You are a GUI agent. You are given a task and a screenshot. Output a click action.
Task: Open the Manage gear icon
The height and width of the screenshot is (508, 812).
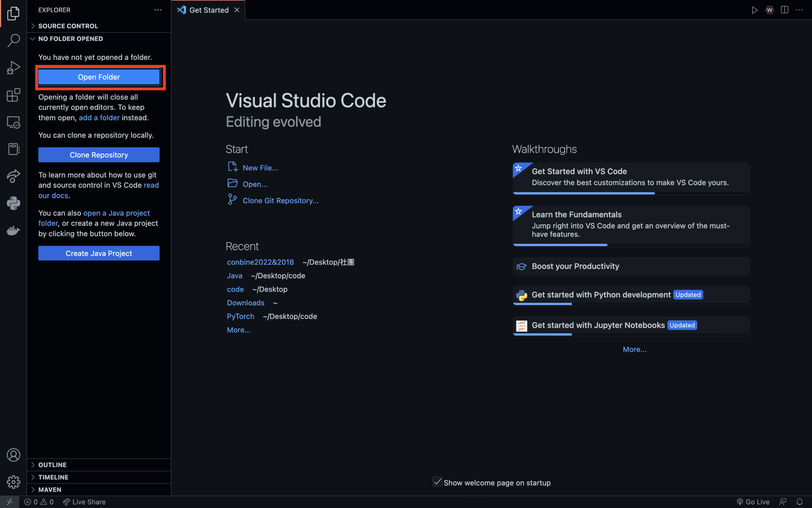coord(14,482)
